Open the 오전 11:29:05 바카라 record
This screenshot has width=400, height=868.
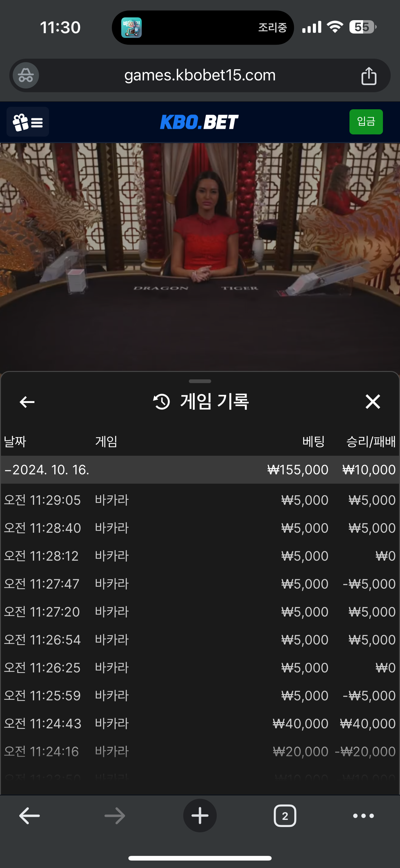[200, 500]
